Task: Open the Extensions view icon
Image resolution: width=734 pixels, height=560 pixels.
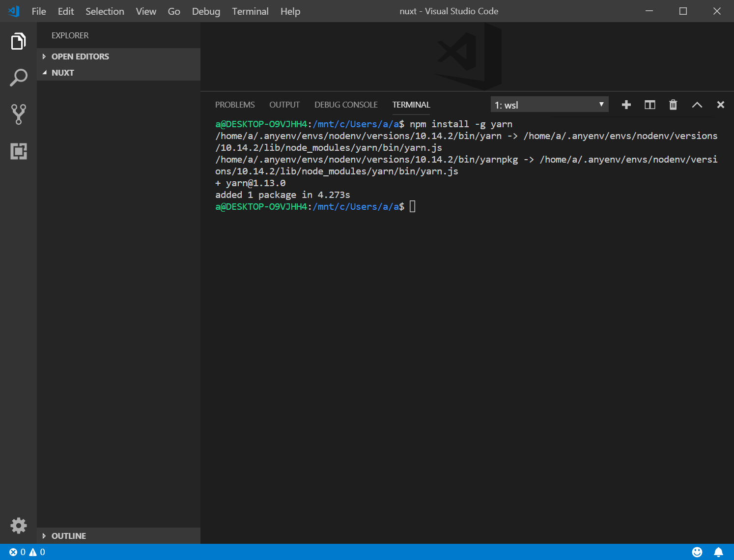Action: (18, 151)
